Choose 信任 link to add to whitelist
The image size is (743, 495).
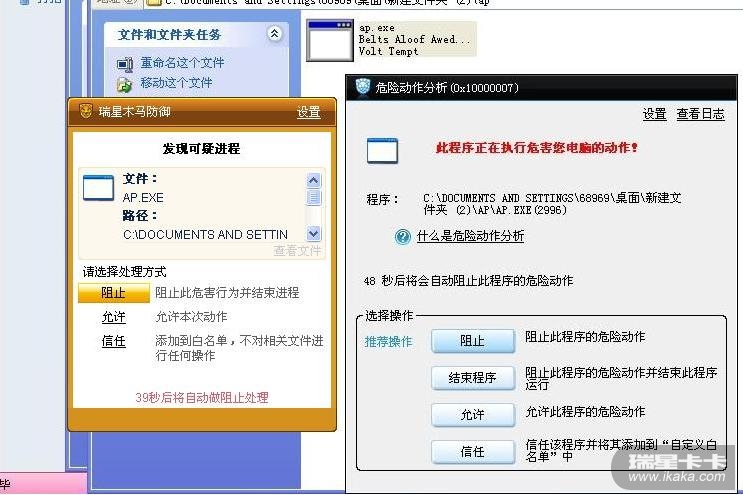tap(114, 341)
